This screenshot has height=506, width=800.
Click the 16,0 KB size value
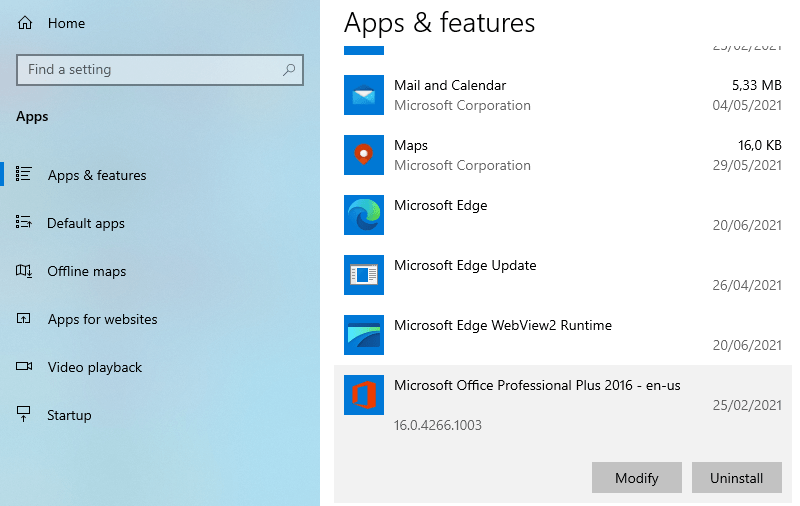click(760, 145)
